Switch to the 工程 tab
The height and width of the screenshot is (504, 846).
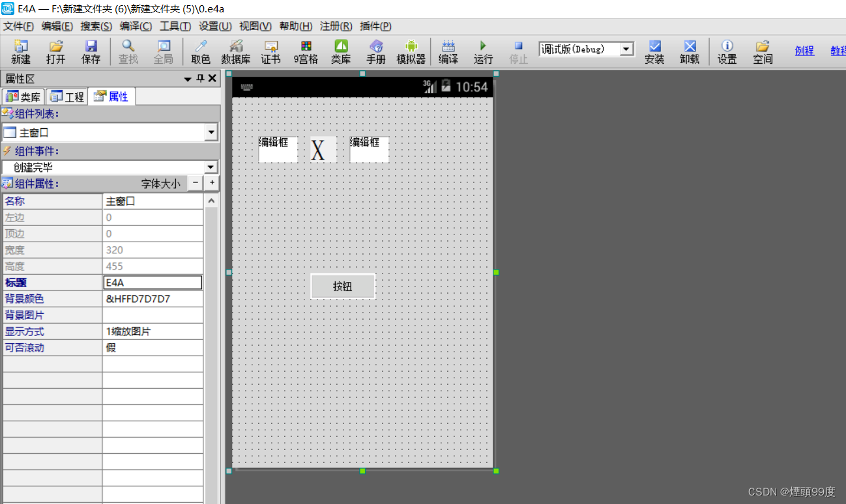click(x=67, y=97)
